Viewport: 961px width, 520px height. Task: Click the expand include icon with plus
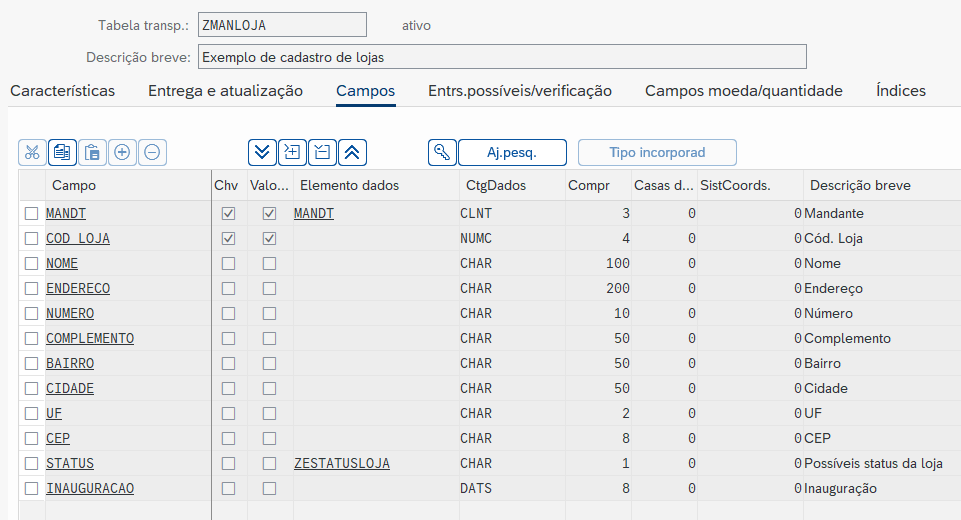point(292,152)
